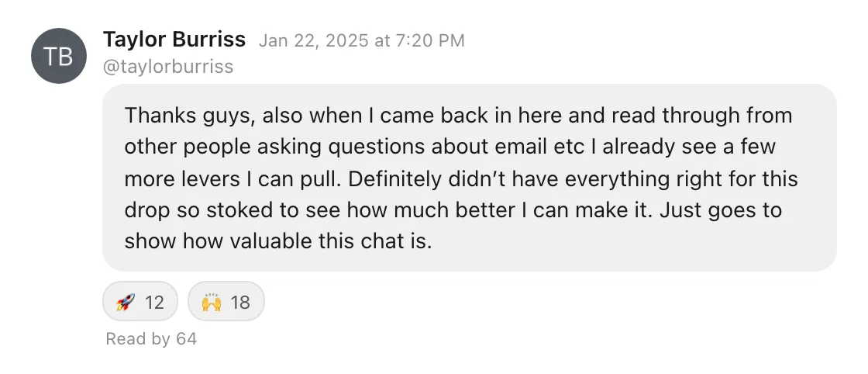The height and width of the screenshot is (374, 868).
Task: Click the number 18 on the hands reaction
Action: 240,302
